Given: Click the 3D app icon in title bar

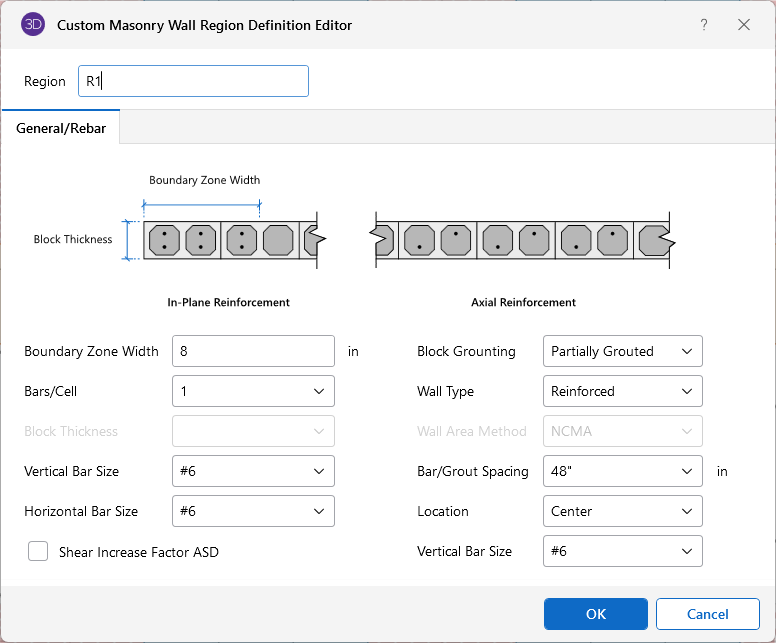Looking at the screenshot, I should [33, 25].
